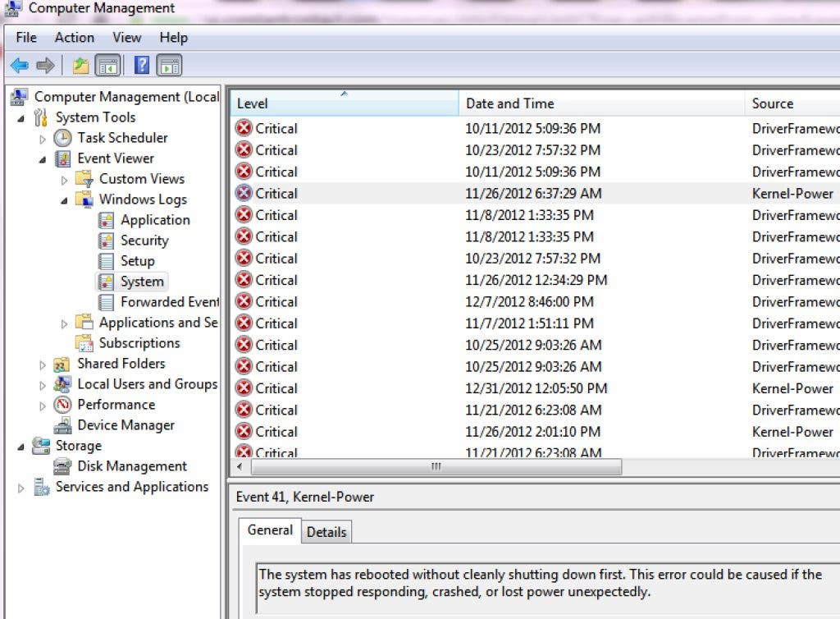Click the Computer Management root node icon
The image size is (840, 619).
(x=20, y=97)
